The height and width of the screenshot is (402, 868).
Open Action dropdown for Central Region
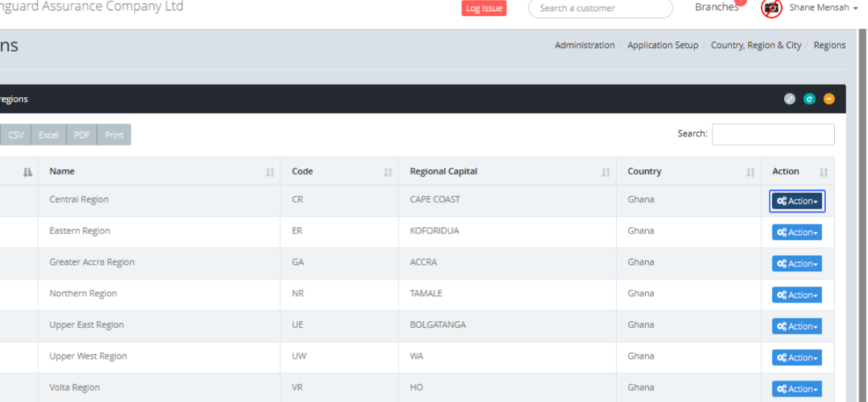click(797, 201)
